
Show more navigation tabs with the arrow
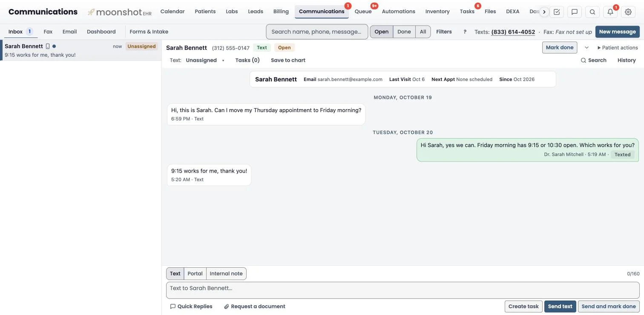click(x=544, y=12)
